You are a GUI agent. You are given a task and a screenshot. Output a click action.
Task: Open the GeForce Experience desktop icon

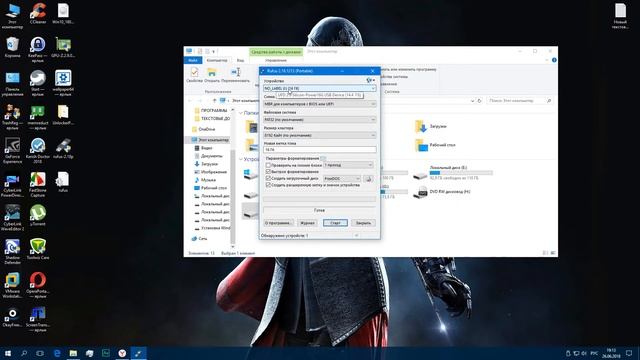click(12, 151)
